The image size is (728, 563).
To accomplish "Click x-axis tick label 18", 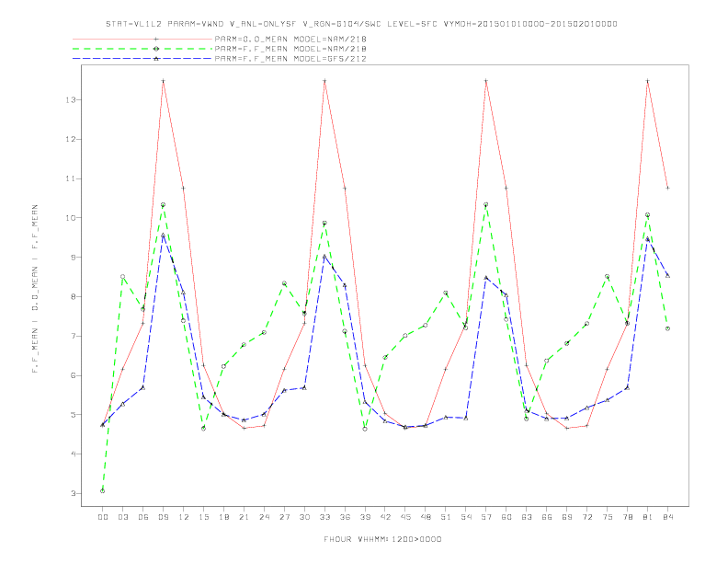I will (x=223, y=517).
